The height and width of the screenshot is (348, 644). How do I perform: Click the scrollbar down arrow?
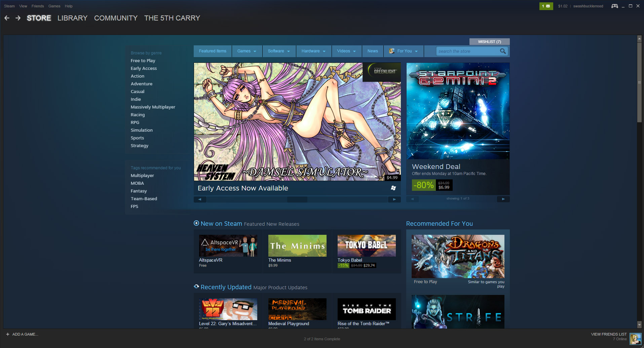639,325
